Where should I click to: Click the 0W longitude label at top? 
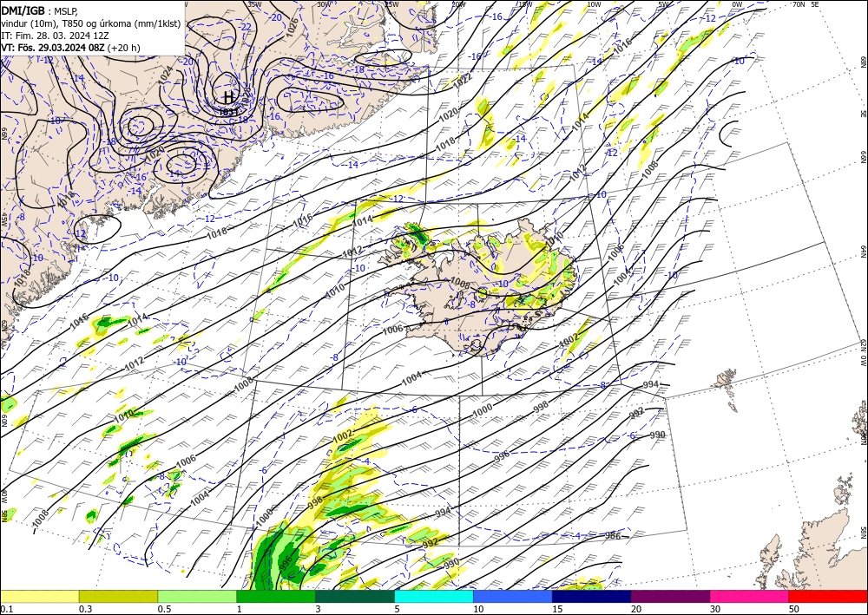coord(737,4)
